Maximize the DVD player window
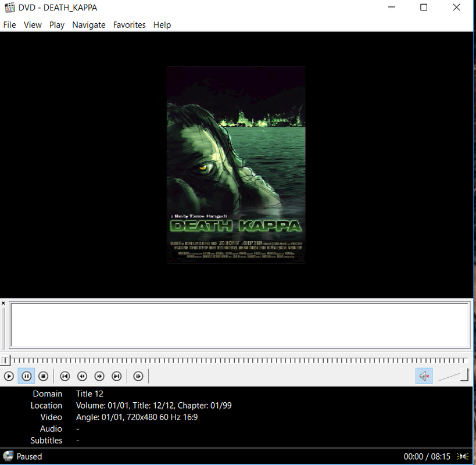Screen dimensions: 476x465 click(x=424, y=8)
